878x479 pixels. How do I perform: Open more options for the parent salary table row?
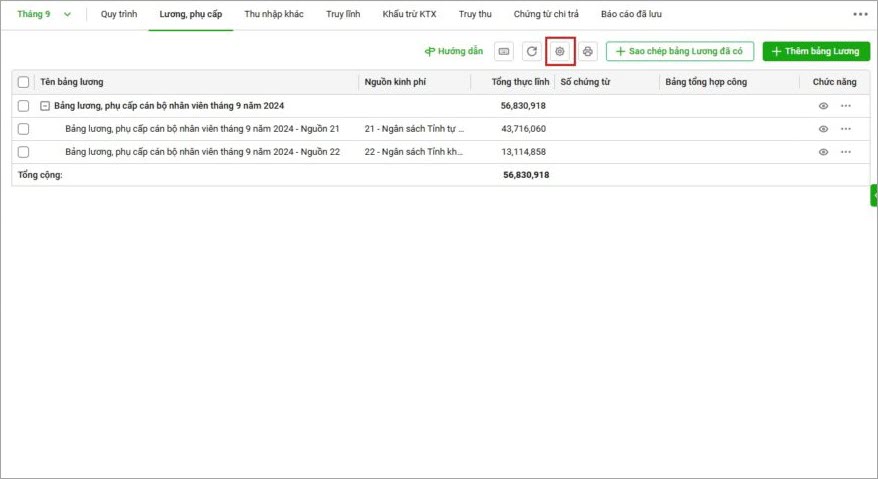coord(846,105)
